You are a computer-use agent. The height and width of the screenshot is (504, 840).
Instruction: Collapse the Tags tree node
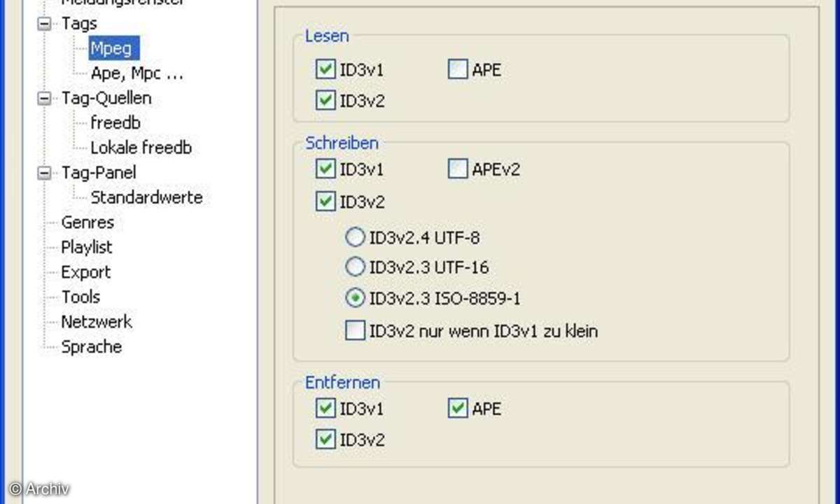click(x=45, y=24)
